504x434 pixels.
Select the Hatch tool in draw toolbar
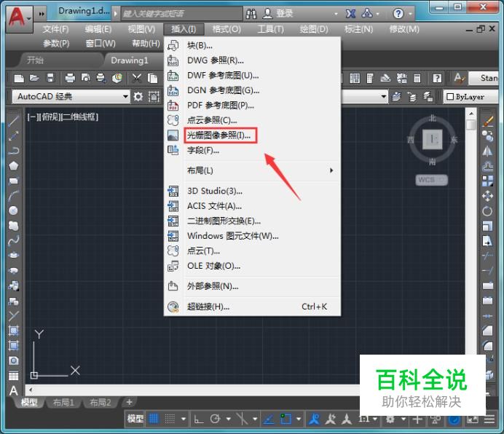click(13, 331)
